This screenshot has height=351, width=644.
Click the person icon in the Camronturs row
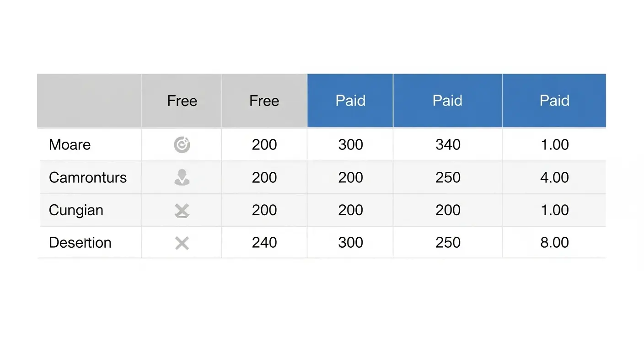click(182, 177)
